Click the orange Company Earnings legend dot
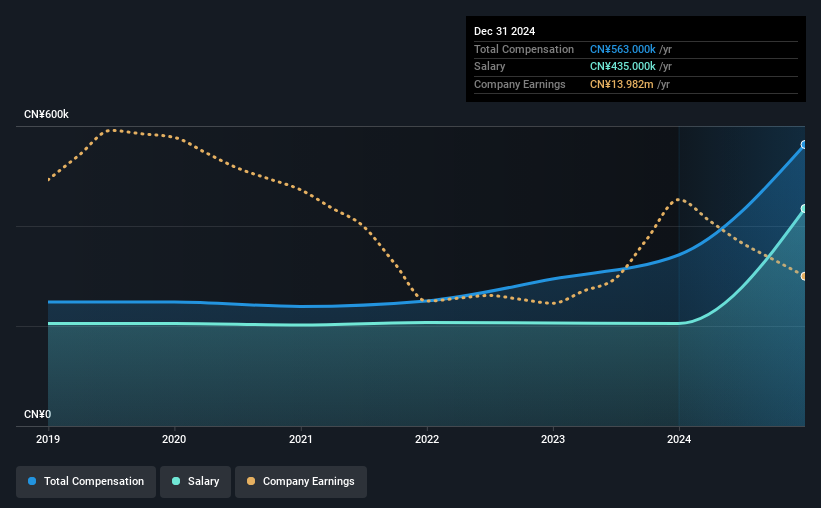 point(251,481)
